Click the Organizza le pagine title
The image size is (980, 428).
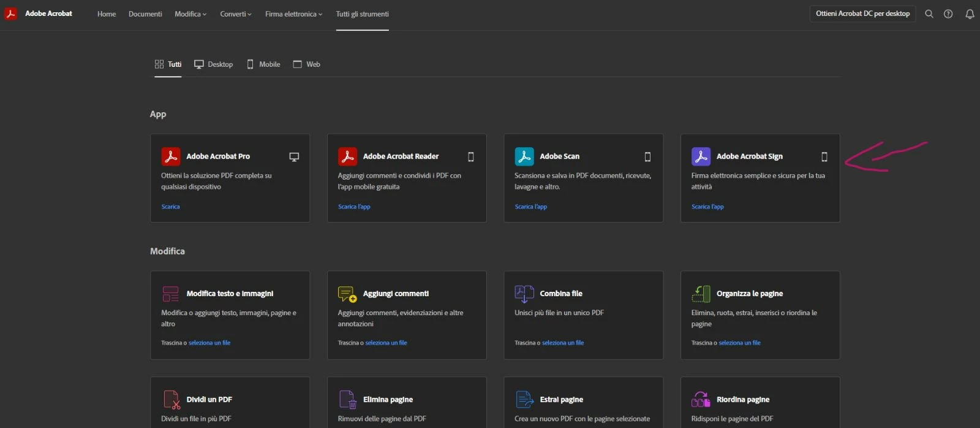(x=750, y=294)
